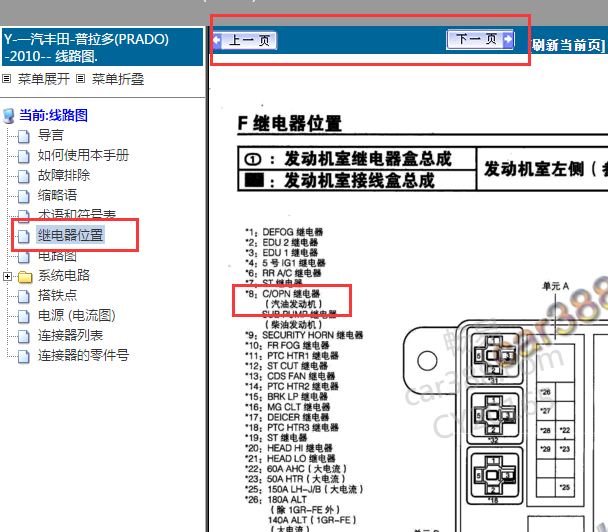Open the 故障排除 page

64,175
